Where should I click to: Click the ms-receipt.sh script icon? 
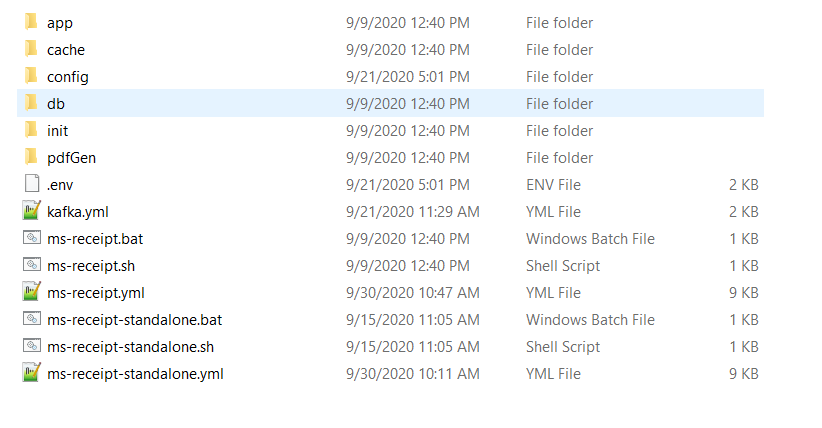30,265
